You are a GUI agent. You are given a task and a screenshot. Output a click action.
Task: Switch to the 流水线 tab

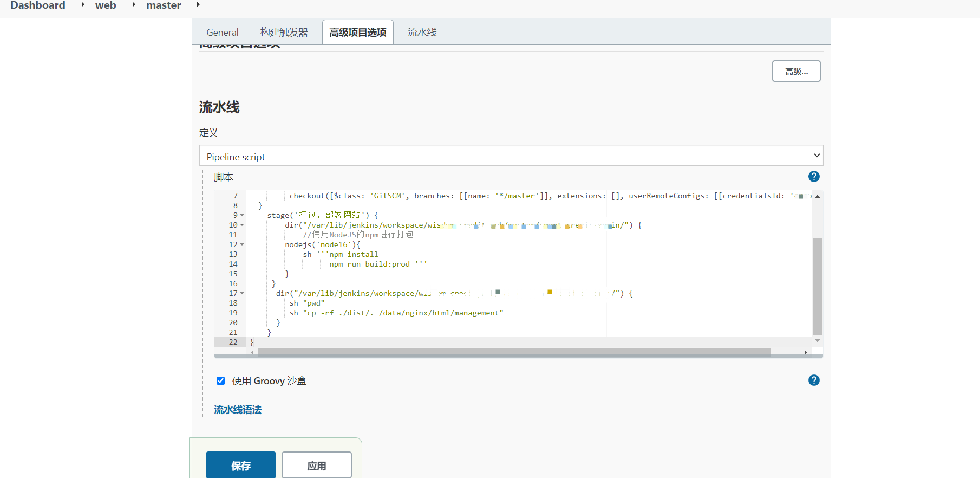click(422, 33)
